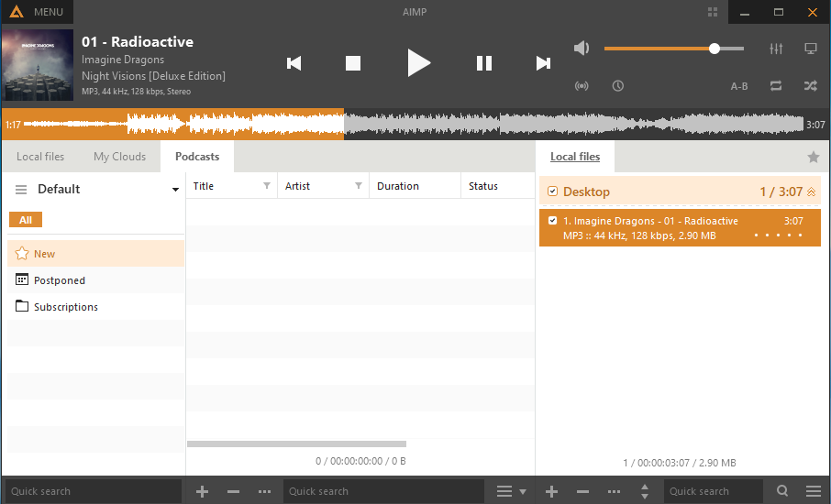This screenshot has width=831, height=504.
Task: Remove item with left bottom minus button
Action: pyautogui.click(x=233, y=492)
